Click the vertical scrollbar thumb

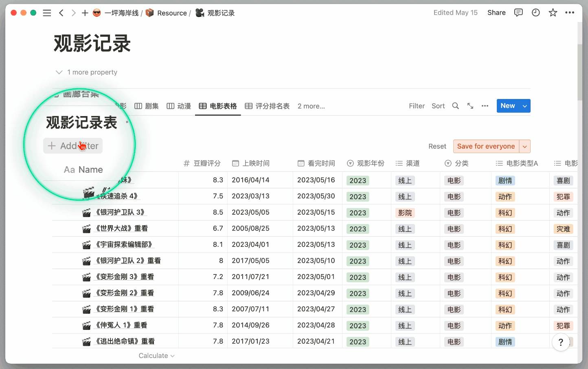tap(580, 71)
